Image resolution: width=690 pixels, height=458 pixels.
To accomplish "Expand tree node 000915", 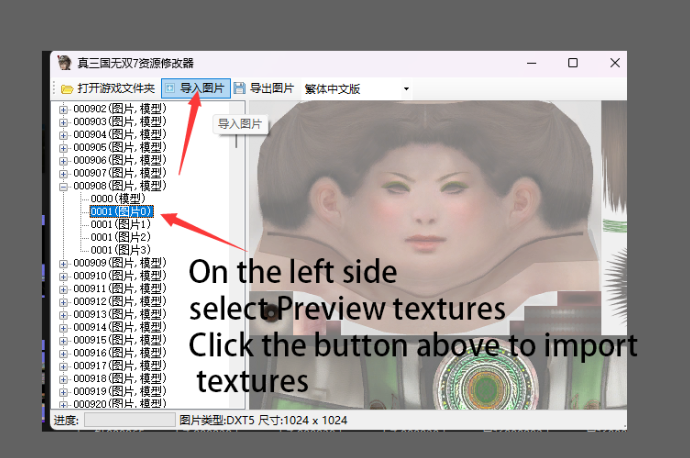I will (63, 341).
